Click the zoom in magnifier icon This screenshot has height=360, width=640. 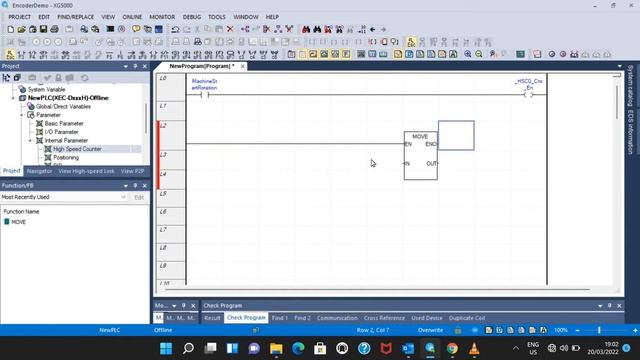(468, 54)
